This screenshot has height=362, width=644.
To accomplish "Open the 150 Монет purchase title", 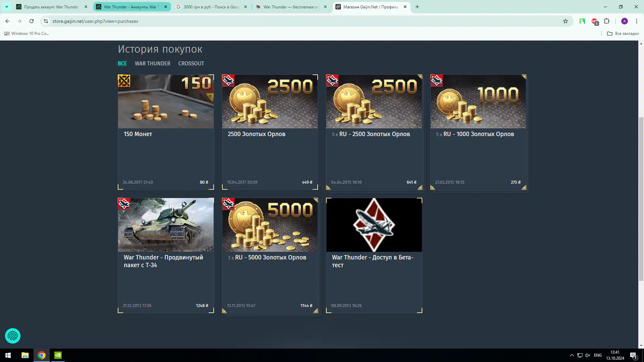I will (x=138, y=134).
